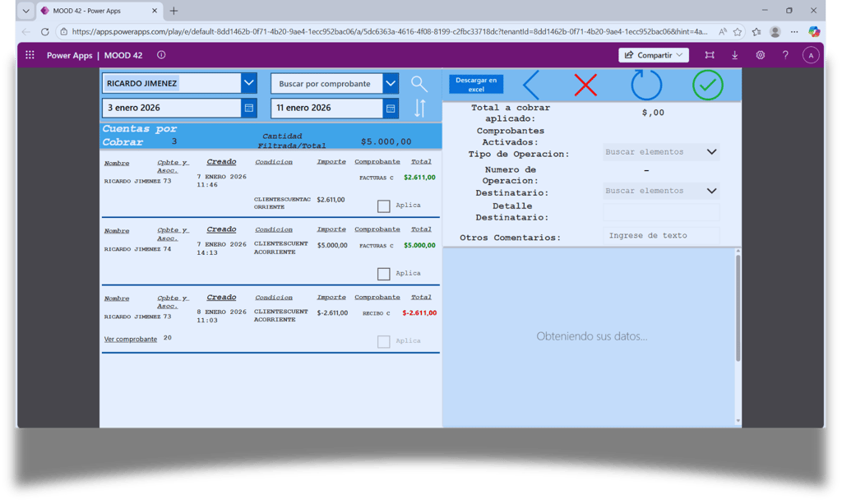Click the 8 ENERO 2026 11:03 date
This screenshot has width=842, height=504.
[x=221, y=317]
